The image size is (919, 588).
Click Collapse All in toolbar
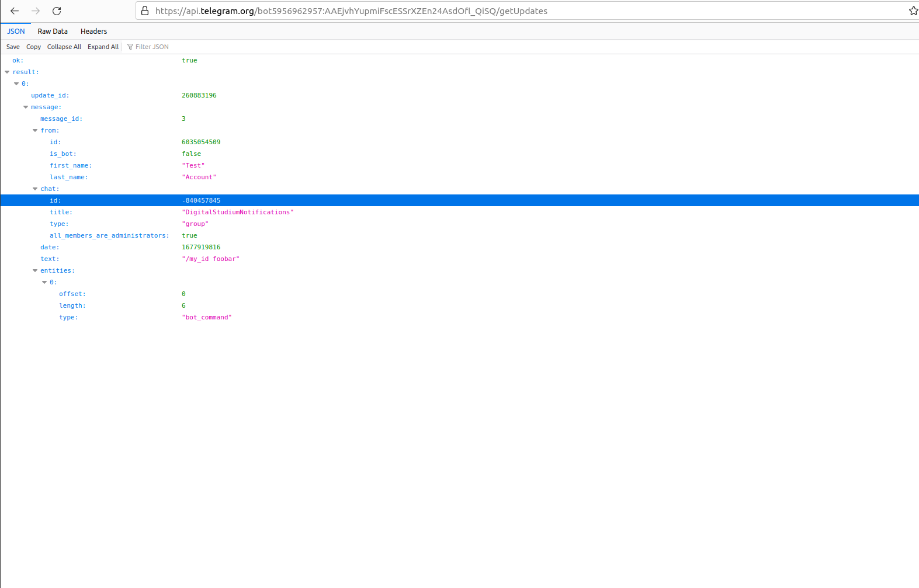coord(64,47)
